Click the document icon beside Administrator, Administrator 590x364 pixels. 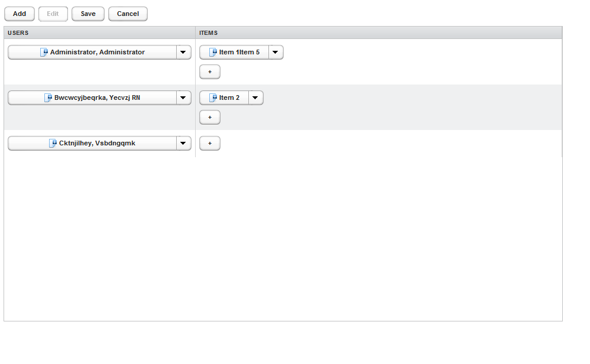click(x=44, y=52)
